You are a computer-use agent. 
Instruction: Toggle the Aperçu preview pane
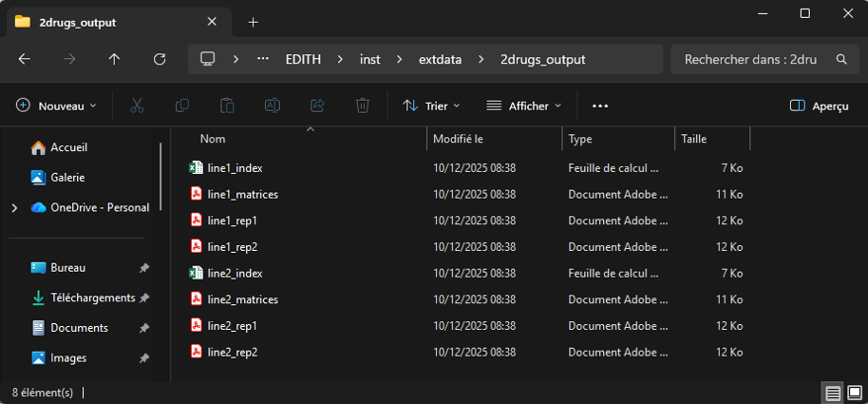[x=819, y=106]
